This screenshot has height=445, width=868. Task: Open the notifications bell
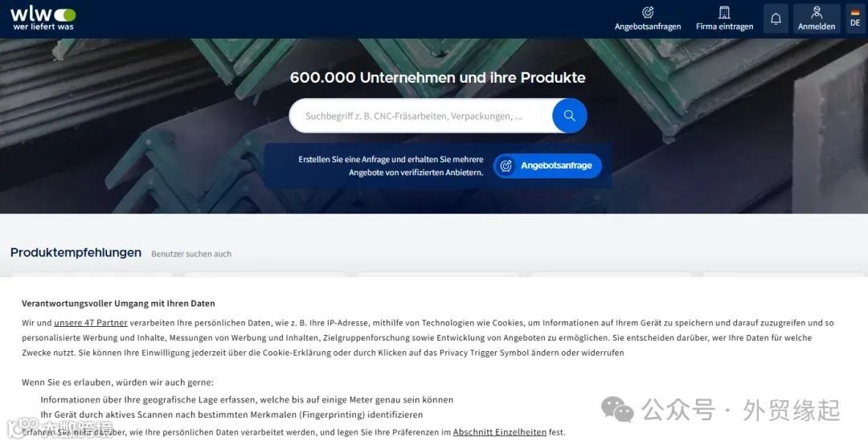coord(776,18)
